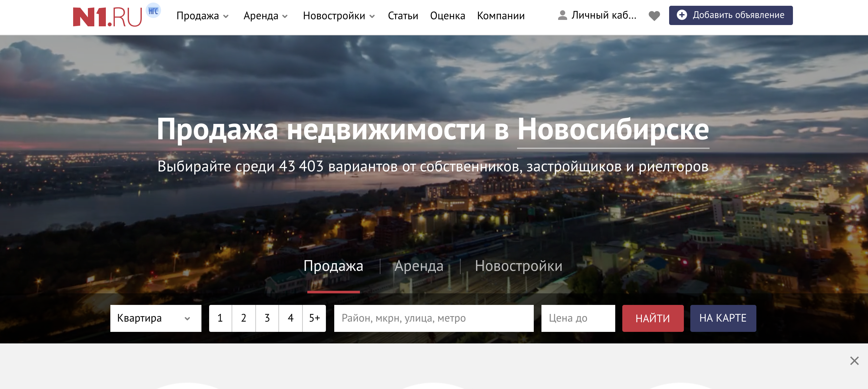This screenshot has height=389, width=868.
Task: Expand the Аренда navigation dropdown
Action: (x=266, y=15)
